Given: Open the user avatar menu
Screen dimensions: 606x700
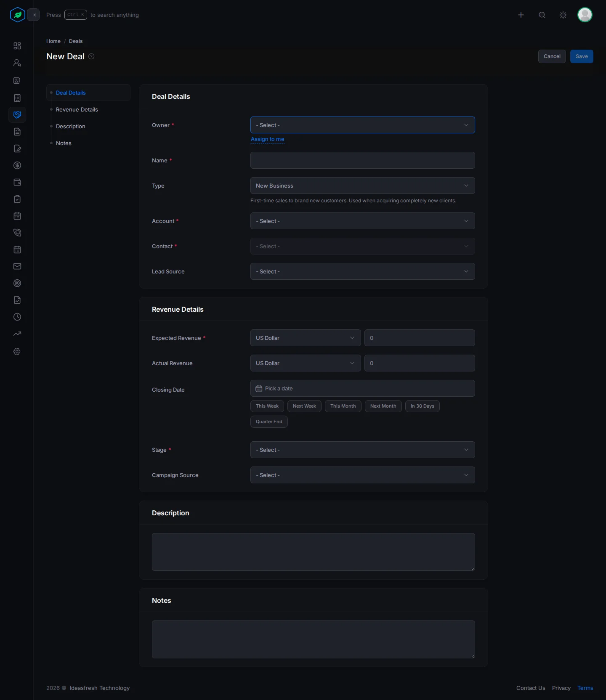Looking at the screenshot, I should pos(585,15).
